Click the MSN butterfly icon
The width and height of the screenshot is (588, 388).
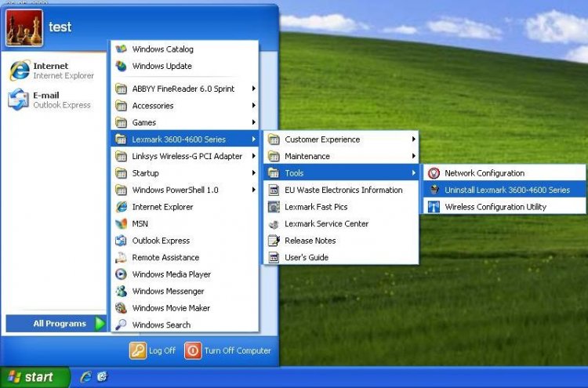pos(121,224)
